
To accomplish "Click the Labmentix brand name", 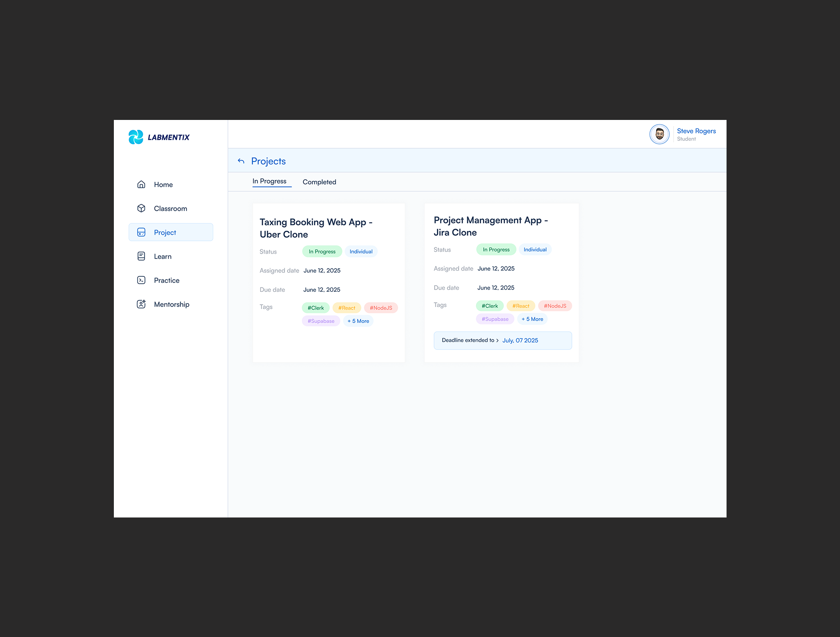I will [169, 137].
